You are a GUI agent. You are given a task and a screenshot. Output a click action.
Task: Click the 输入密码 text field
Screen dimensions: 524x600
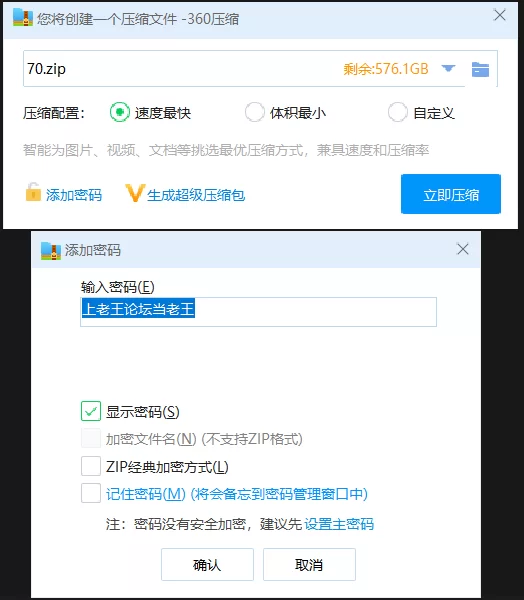coord(258,312)
